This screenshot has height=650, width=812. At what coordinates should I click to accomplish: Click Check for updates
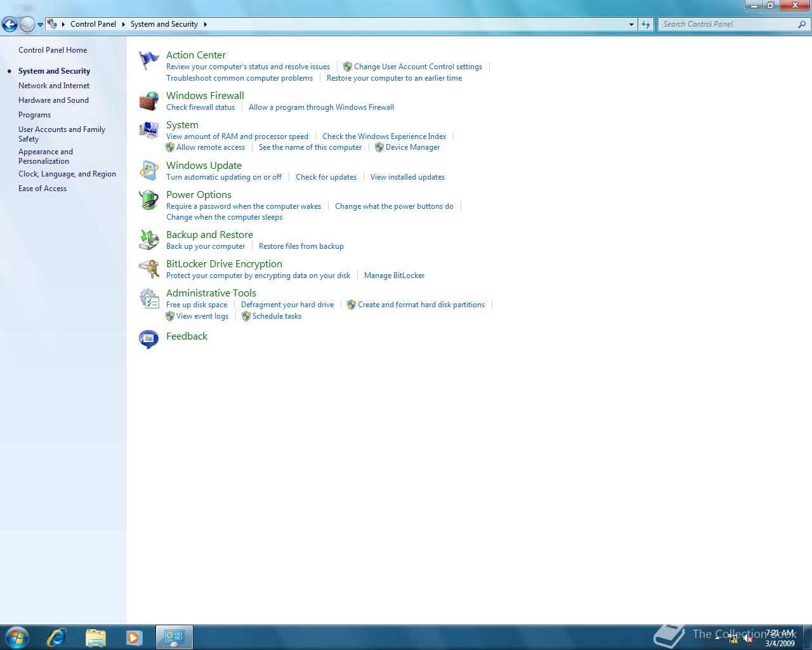(326, 177)
